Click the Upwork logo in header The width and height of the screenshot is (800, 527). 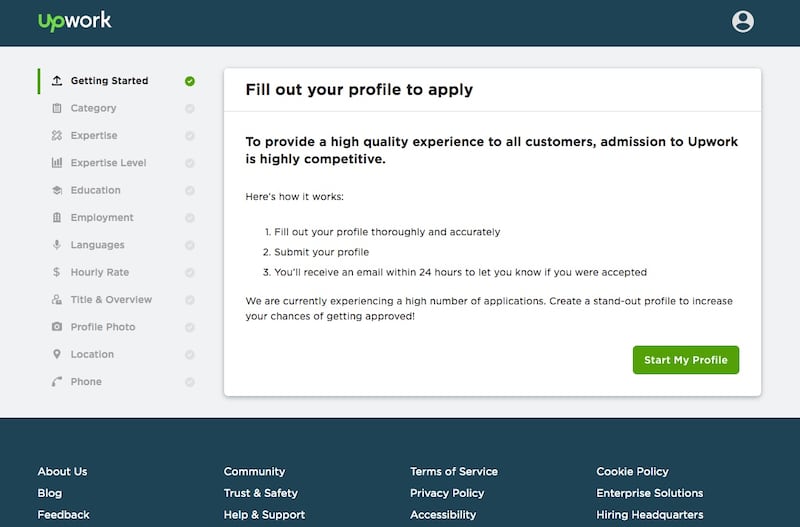[x=74, y=21]
